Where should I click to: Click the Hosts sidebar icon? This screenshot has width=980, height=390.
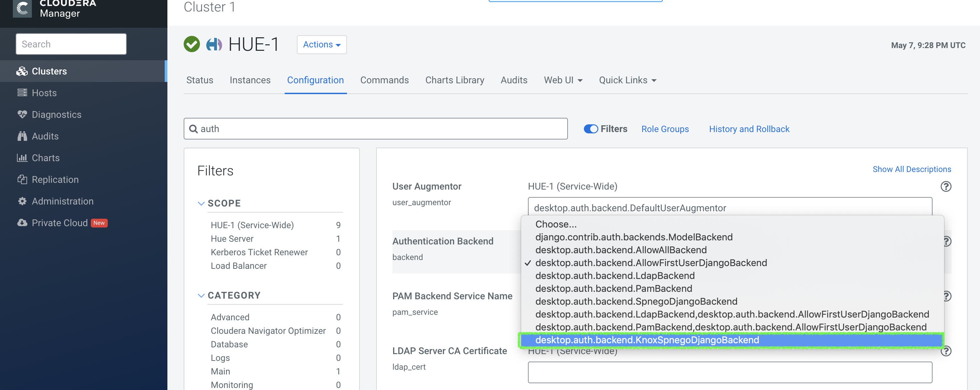coord(22,92)
